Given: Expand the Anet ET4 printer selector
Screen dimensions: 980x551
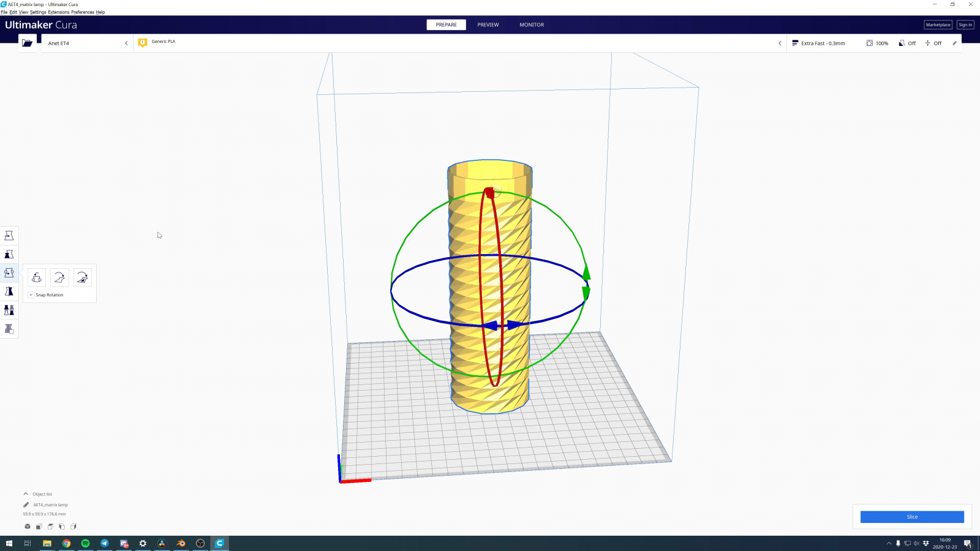Looking at the screenshot, I should click(x=88, y=43).
